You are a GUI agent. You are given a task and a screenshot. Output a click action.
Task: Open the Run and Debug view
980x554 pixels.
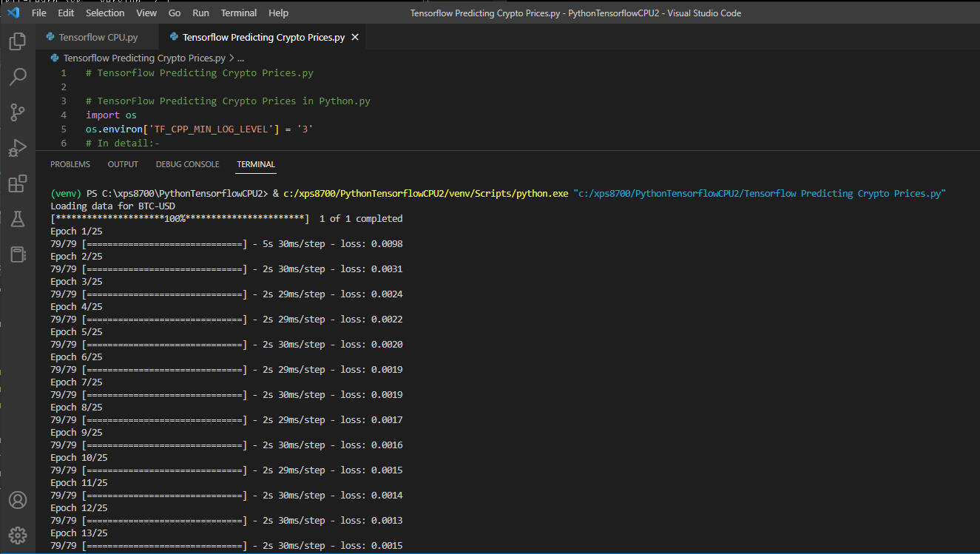(x=18, y=148)
